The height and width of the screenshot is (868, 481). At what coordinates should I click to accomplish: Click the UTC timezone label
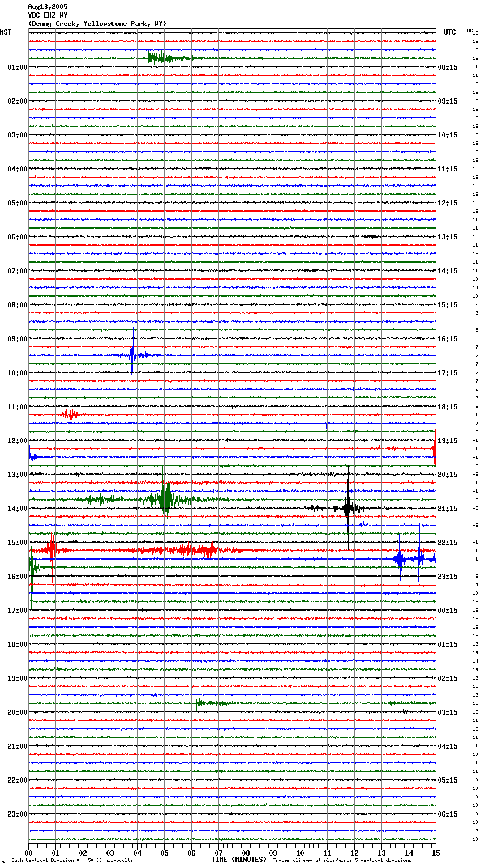[450, 32]
